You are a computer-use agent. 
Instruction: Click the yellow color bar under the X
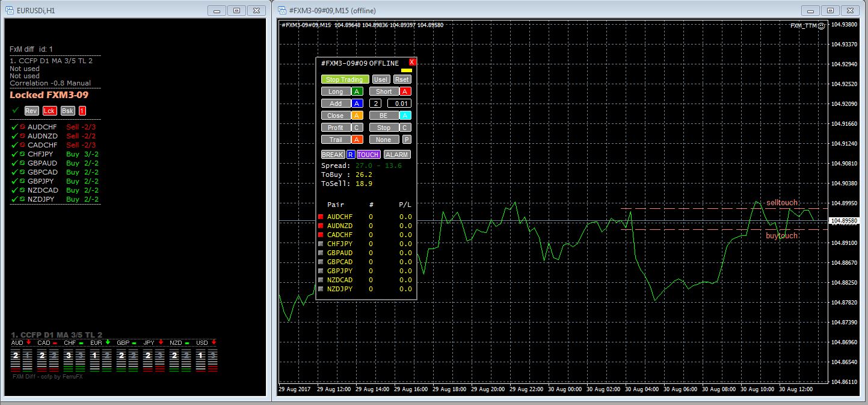[x=407, y=70]
